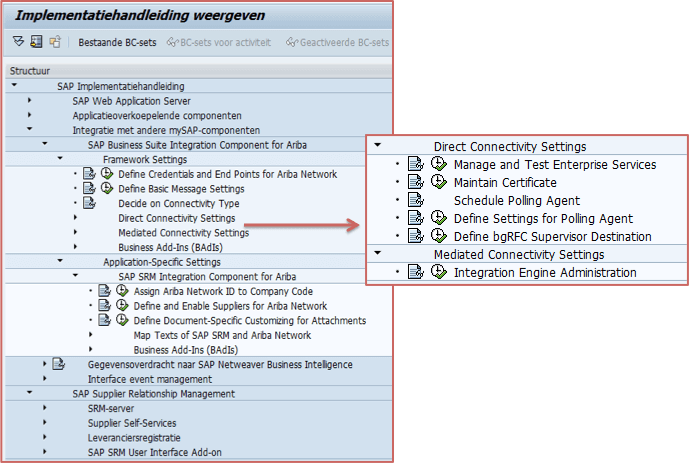The height and width of the screenshot is (463, 689).
Task: Click the third toolbar icon before Bestaande BC-sets
Action: tap(55, 42)
